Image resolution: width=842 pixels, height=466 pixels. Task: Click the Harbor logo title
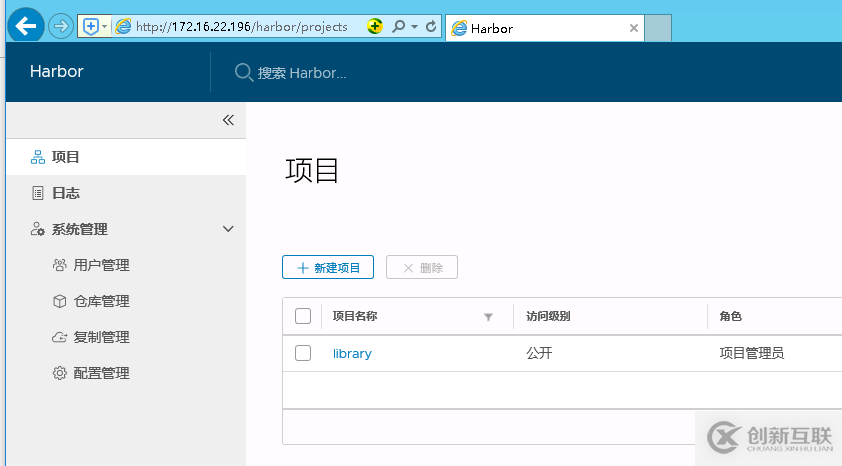click(x=56, y=71)
